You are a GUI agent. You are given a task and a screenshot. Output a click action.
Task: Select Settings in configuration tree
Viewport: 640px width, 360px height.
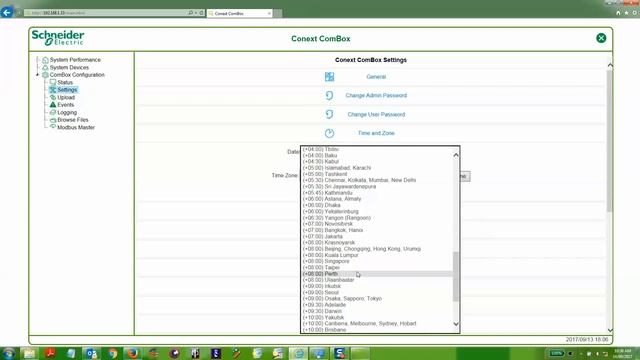coord(67,90)
